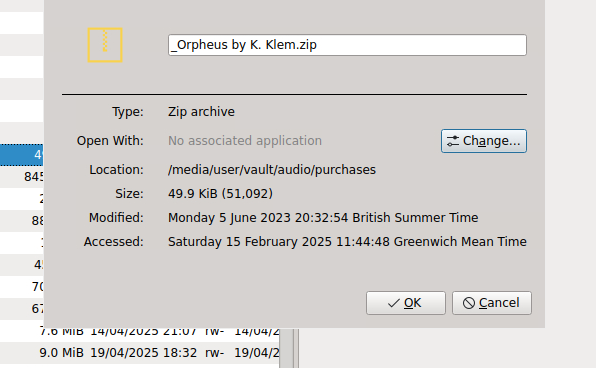Edit the file name field '_Orpheus by K. Klem.zip'
596x368 pixels.
coord(347,45)
